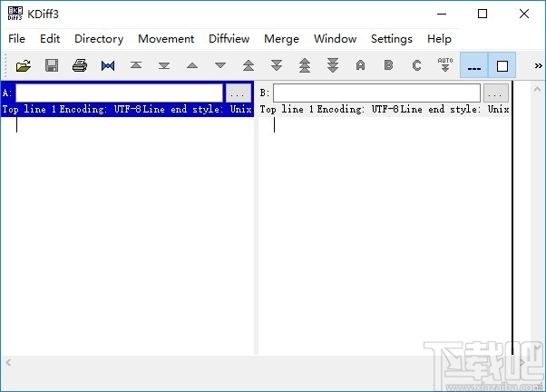Open the Merge menu
The image size is (546, 392).
coord(281,39)
